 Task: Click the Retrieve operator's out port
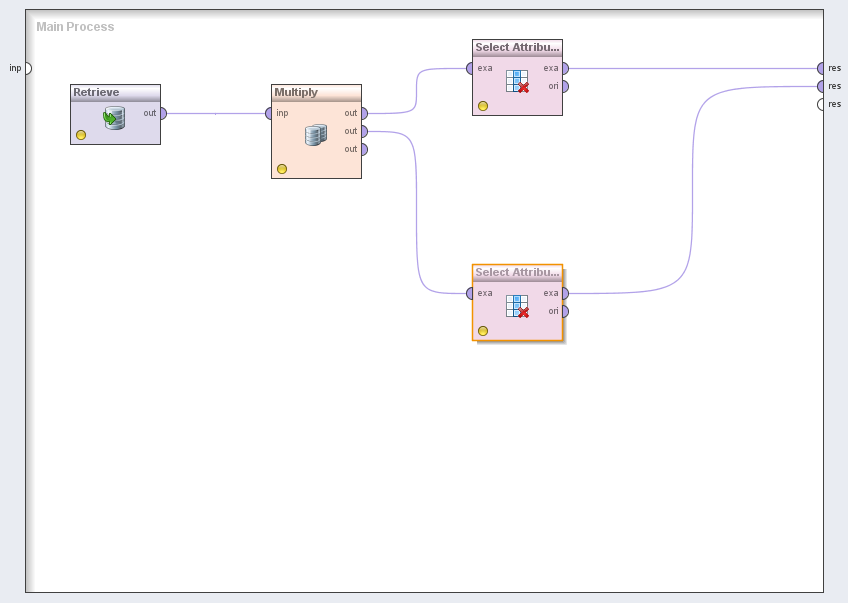162,113
